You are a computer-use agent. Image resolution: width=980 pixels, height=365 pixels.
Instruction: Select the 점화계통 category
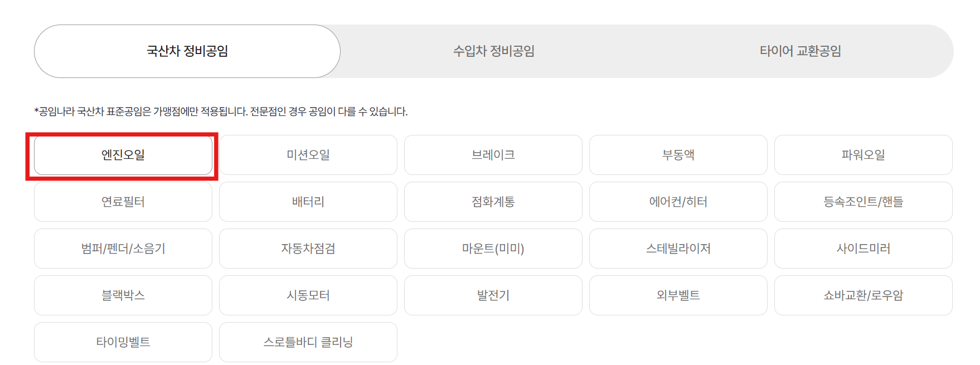coord(493,202)
